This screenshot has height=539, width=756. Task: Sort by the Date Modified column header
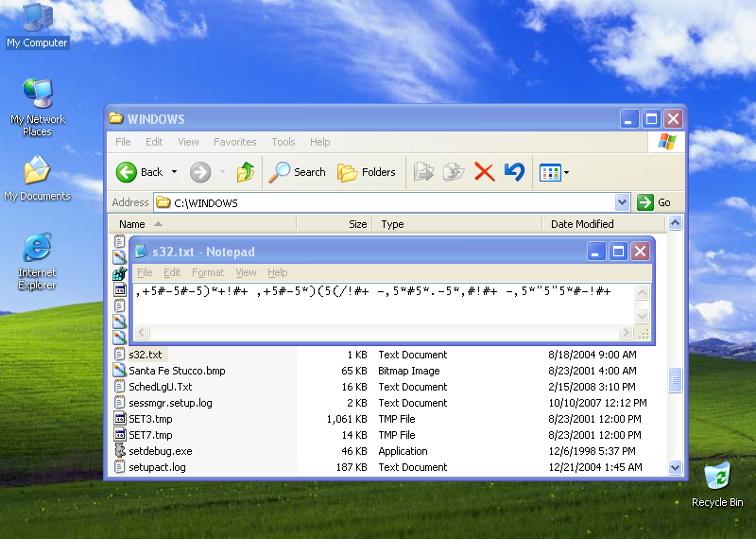pos(604,224)
